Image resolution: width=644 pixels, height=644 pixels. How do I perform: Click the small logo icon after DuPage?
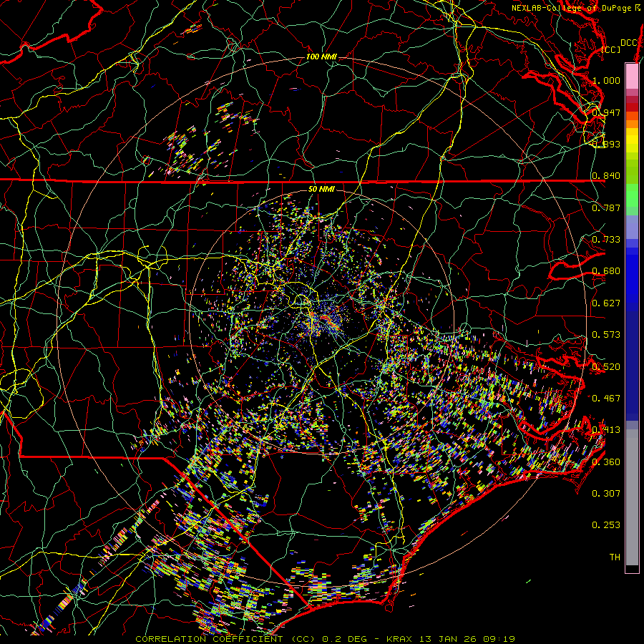(638, 7)
